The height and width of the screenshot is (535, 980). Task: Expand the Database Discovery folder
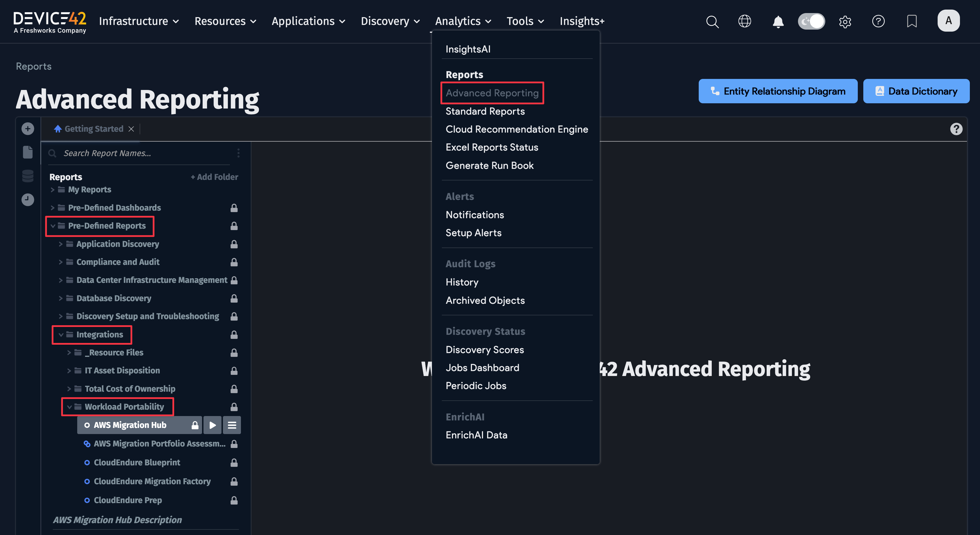60,299
